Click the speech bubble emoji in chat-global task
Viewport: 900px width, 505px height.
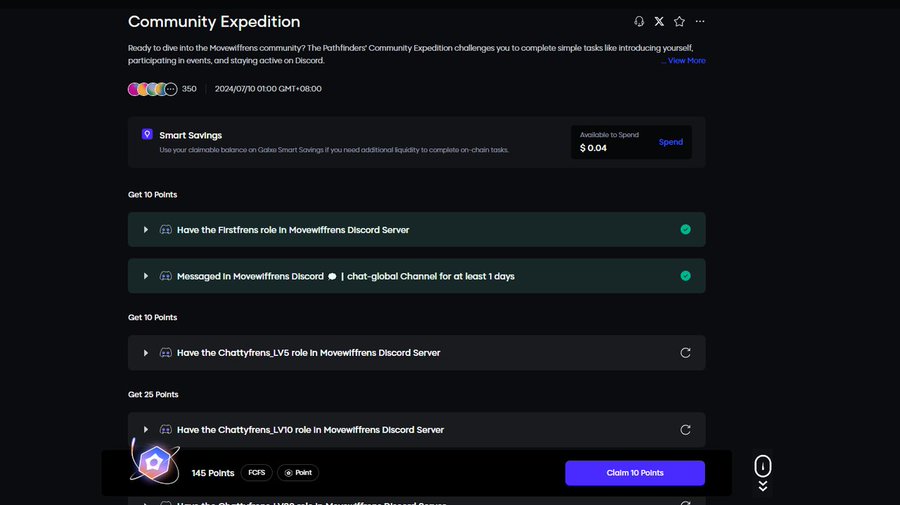click(332, 277)
